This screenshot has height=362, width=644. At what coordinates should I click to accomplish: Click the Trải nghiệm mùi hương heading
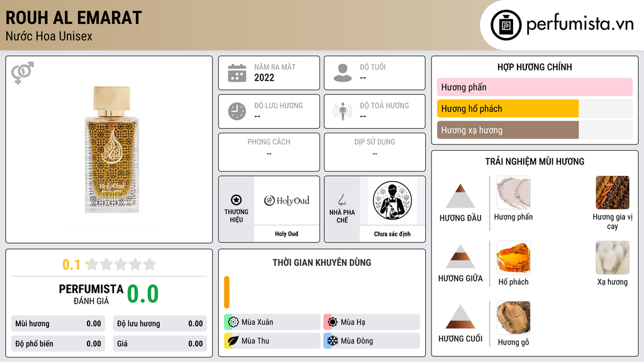[x=535, y=162]
